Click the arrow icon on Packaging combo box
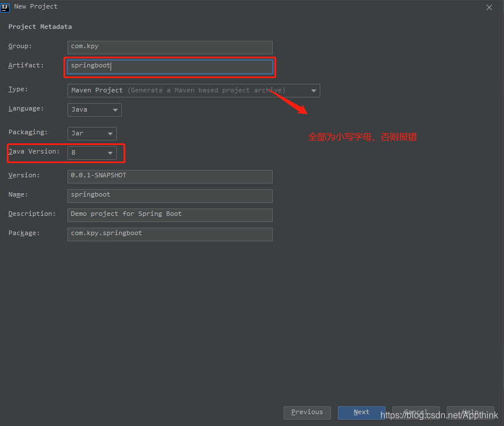The image size is (504, 426). (111, 134)
